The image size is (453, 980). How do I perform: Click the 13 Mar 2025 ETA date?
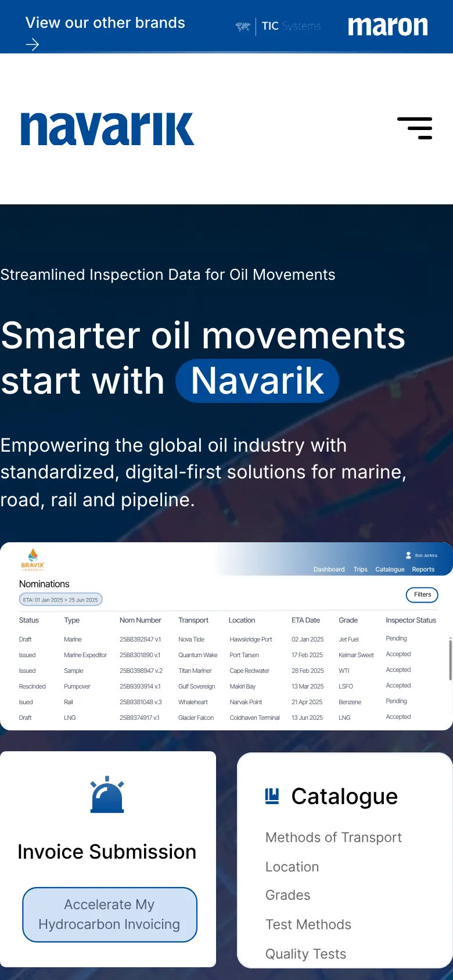(308, 686)
